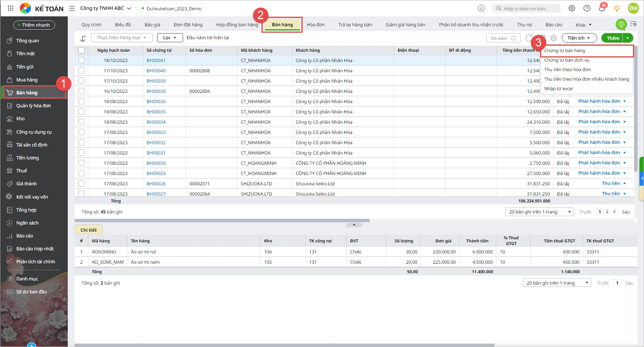Click the notification bell icon
Screen dimensions: 644x347
[602, 8]
